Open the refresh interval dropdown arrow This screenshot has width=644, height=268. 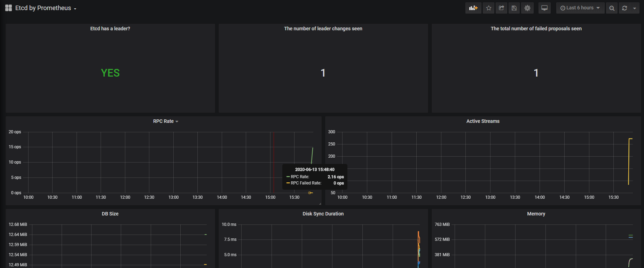pos(635,8)
